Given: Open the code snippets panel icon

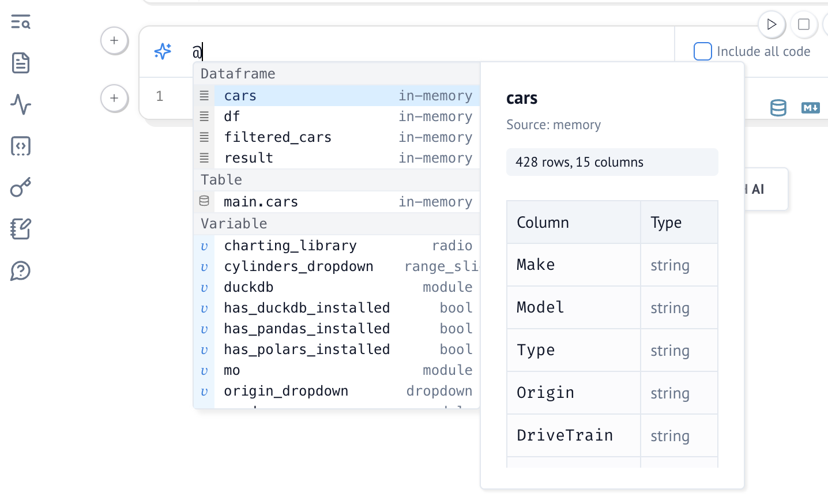Looking at the screenshot, I should coord(21,146).
